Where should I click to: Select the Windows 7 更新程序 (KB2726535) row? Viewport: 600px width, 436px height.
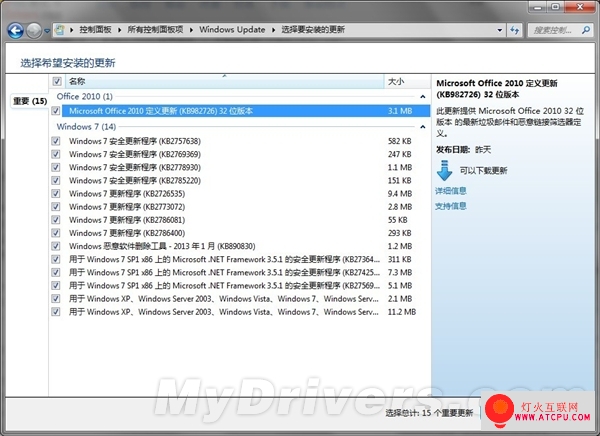coord(246,194)
